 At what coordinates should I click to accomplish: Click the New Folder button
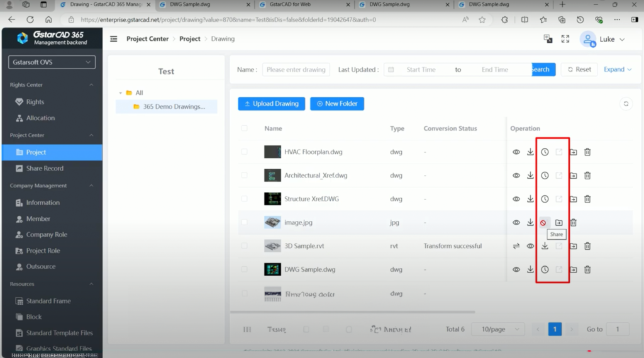point(337,104)
